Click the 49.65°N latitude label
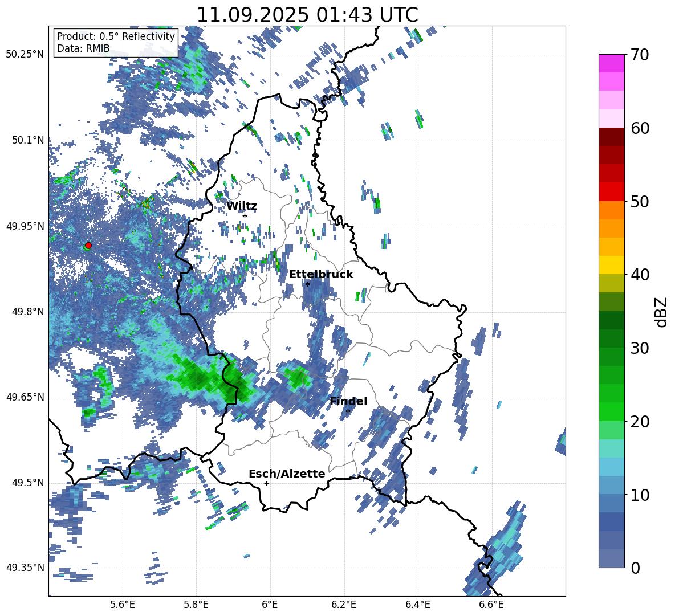675x616 pixels. (25, 397)
